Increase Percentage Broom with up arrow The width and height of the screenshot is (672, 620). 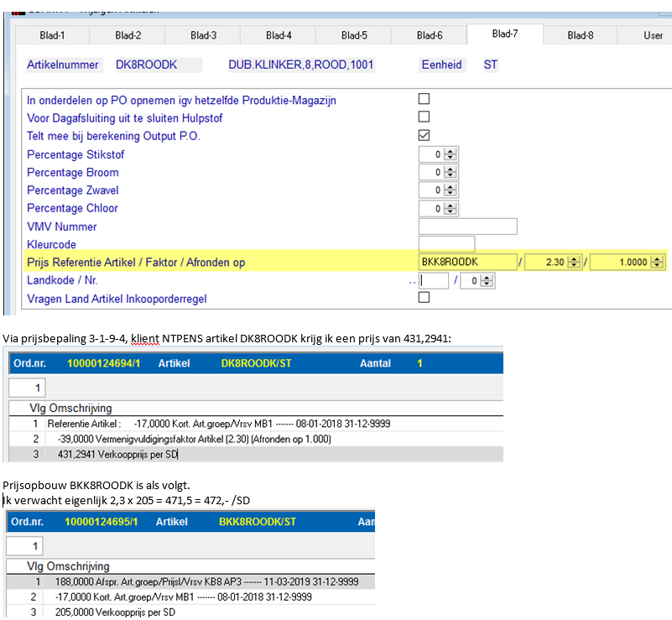tap(450, 169)
